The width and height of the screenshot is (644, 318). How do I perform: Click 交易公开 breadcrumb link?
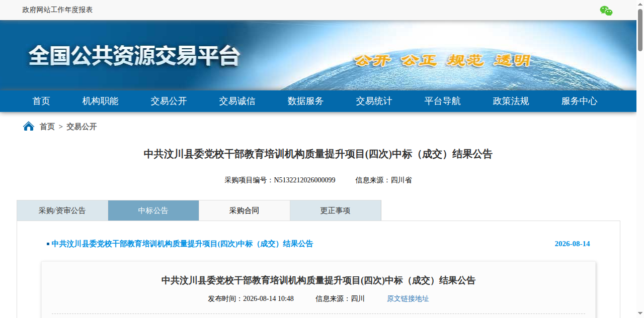[82, 127]
